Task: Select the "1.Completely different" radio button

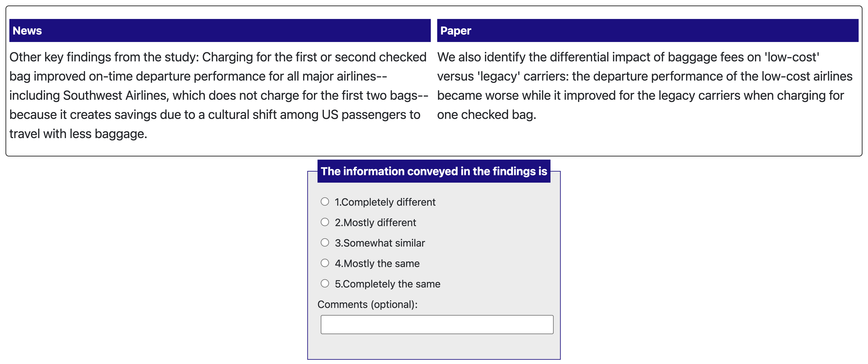Action: [325, 202]
